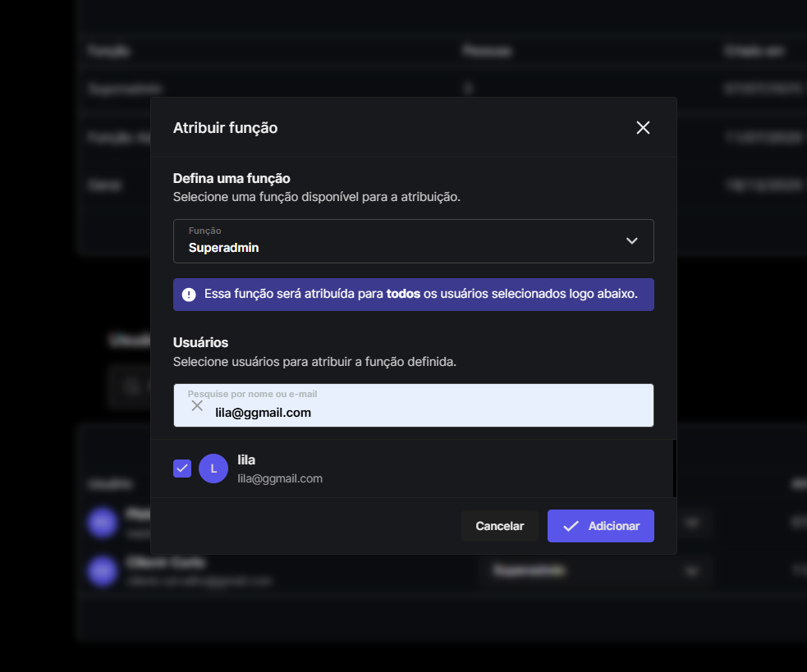Click the Usuários section heading
The width and height of the screenshot is (807, 672).
point(200,342)
